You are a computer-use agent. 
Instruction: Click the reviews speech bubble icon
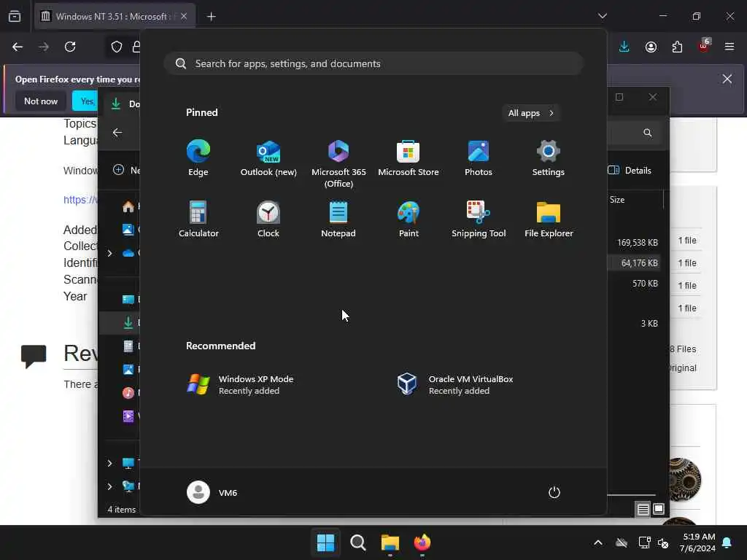pos(34,356)
